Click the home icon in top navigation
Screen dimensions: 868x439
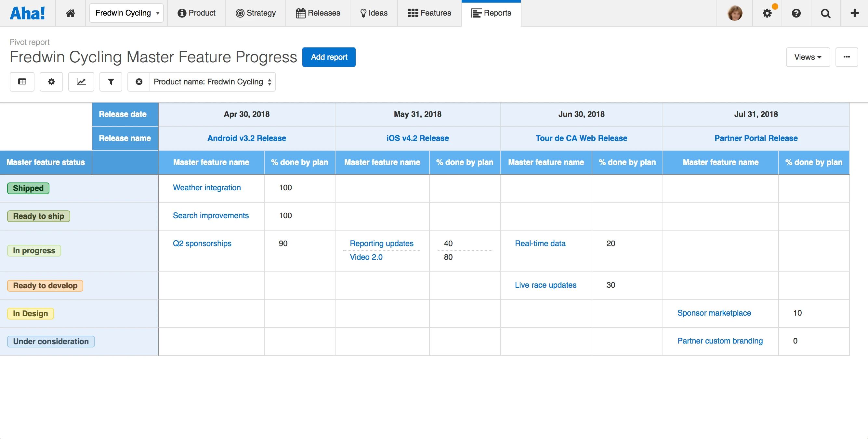tap(70, 13)
